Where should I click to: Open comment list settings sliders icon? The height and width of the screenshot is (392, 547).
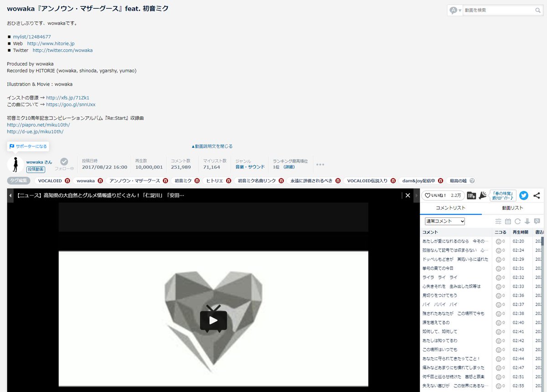coord(498,221)
